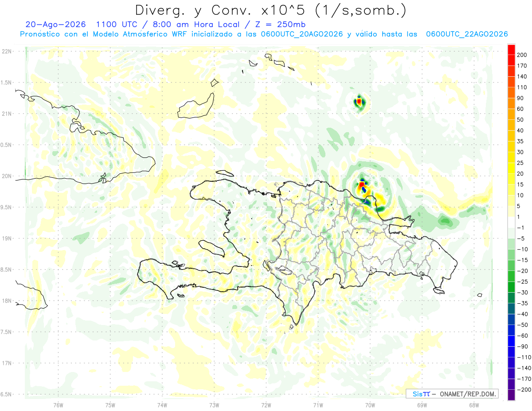Click the legend value '170'
Screen dimensions: 532x411
(x=522, y=66)
